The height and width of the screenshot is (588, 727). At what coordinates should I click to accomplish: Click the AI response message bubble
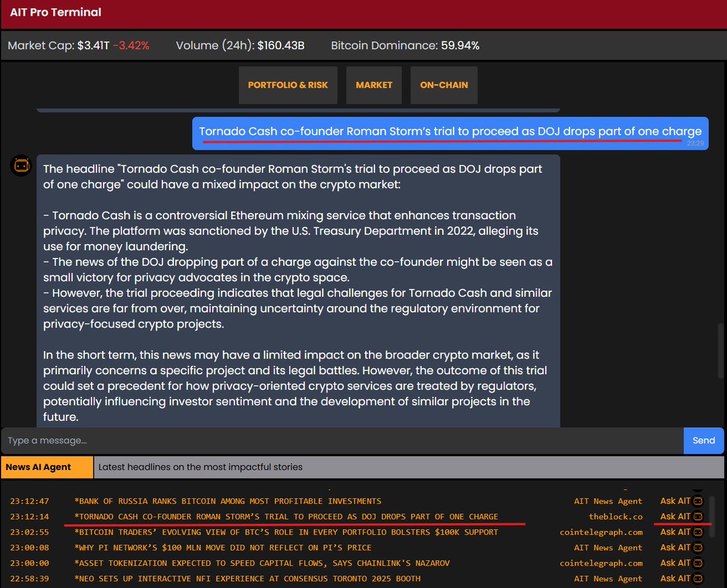tap(298, 291)
